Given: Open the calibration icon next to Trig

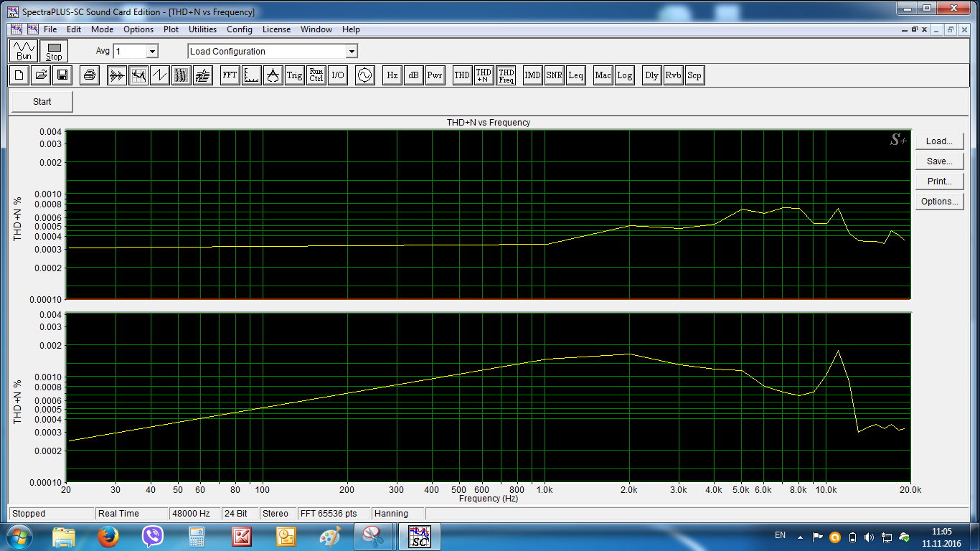Looking at the screenshot, I should (273, 75).
